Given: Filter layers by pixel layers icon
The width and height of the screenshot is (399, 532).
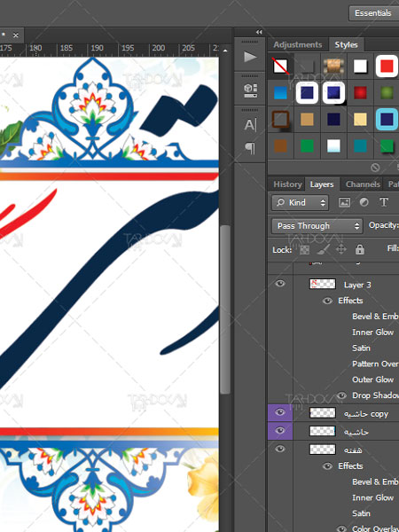Looking at the screenshot, I should [344, 202].
